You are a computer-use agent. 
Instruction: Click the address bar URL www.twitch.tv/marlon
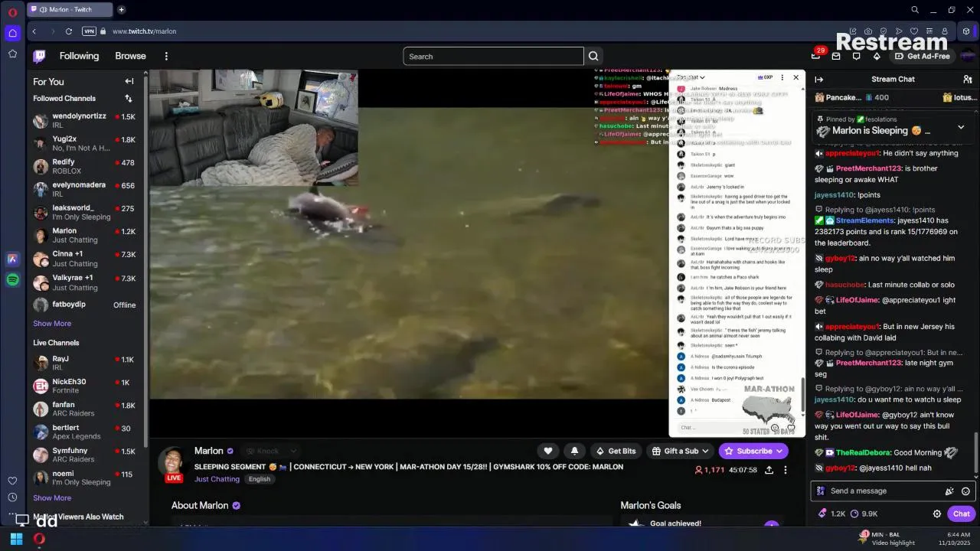144,31
